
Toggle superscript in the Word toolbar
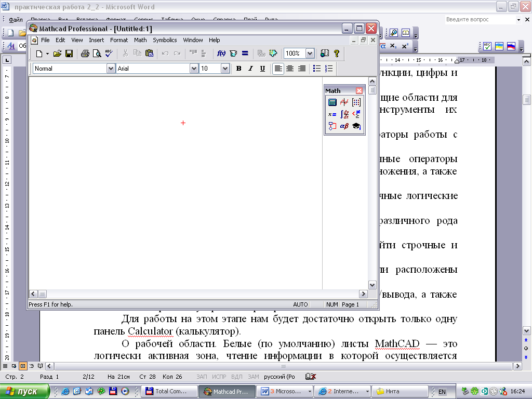click(x=405, y=46)
